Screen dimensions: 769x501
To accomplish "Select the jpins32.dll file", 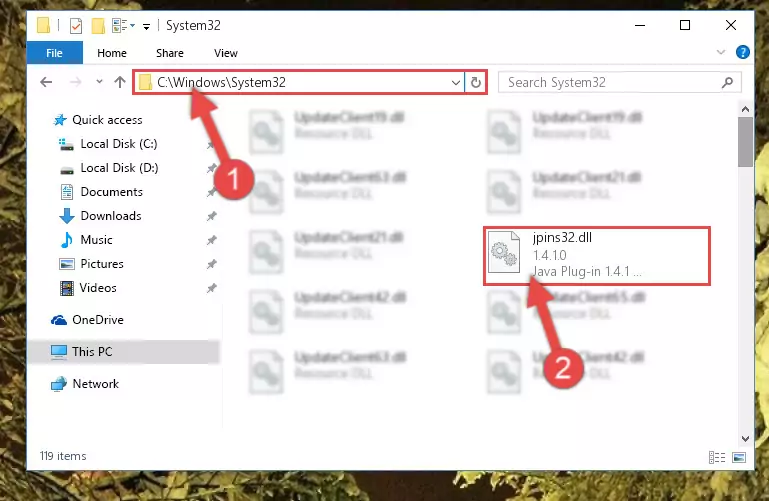I will pyautogui.click(x=596, y=255).
